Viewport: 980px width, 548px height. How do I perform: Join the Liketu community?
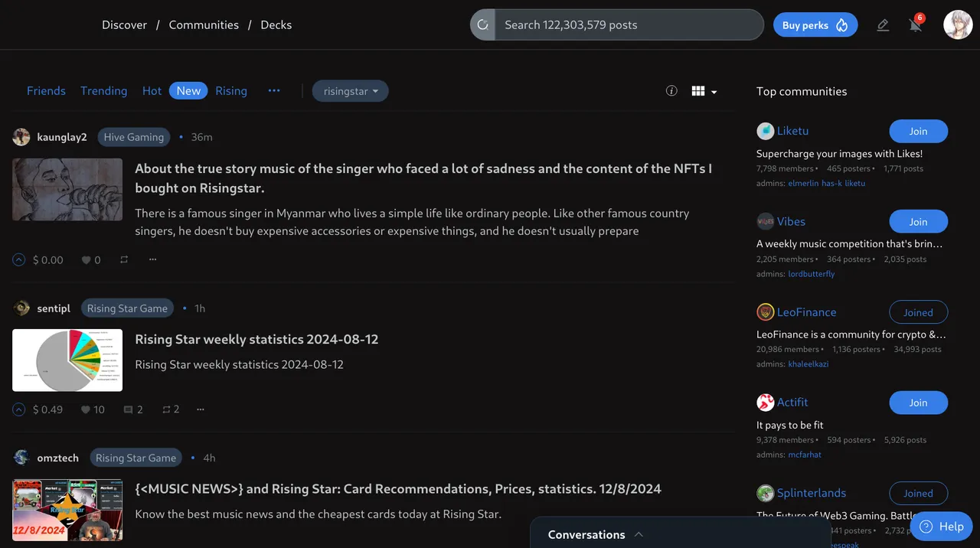click(x=918, y=131)
